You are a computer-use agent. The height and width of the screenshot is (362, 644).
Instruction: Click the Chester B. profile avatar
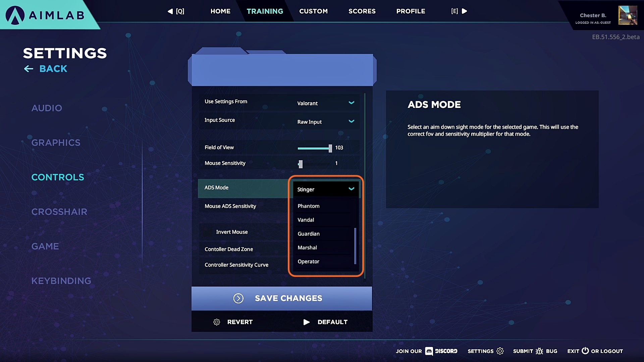pos(628,15)
